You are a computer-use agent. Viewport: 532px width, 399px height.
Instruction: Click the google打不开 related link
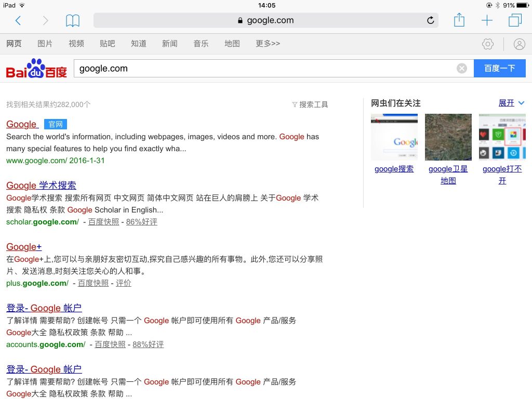502,175
